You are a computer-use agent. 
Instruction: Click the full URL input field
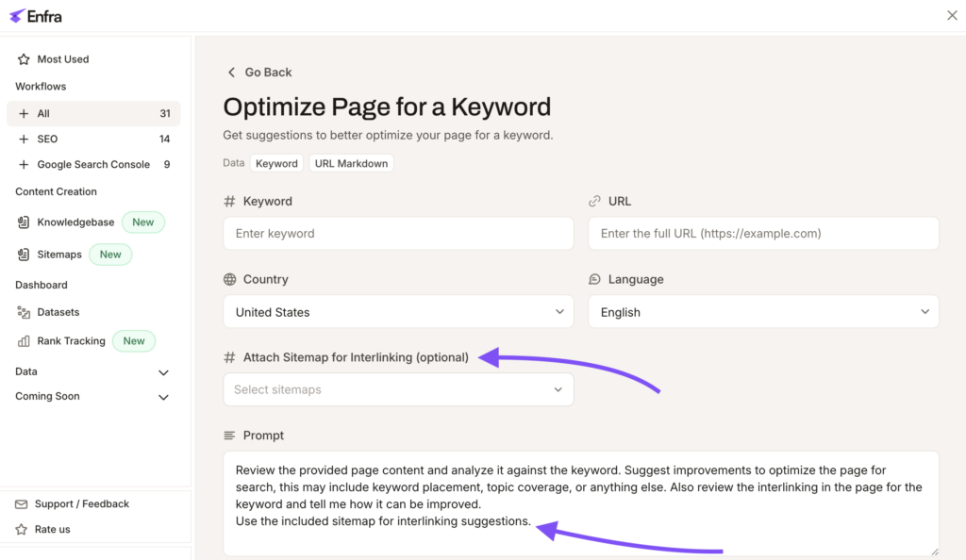763,234
